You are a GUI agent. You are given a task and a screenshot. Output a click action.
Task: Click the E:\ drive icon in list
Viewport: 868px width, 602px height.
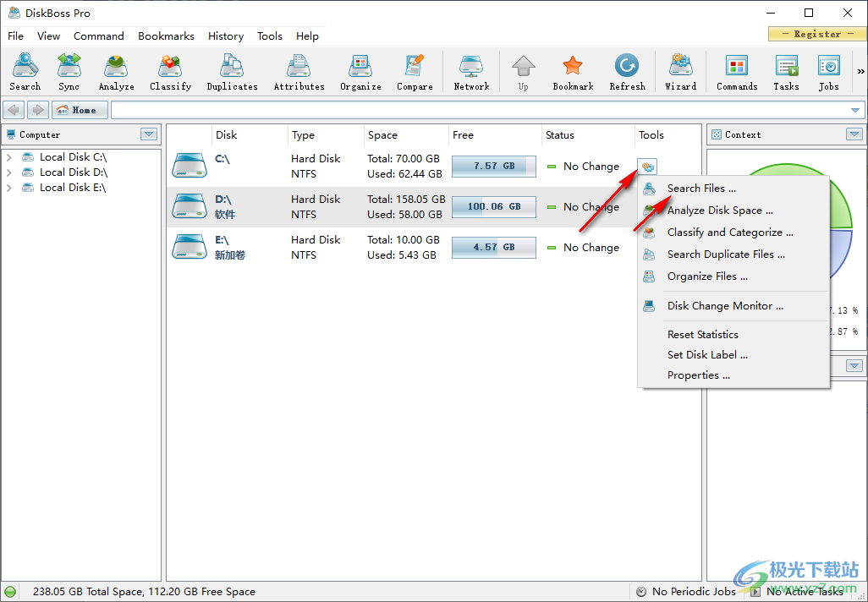(x=190, y=247)
